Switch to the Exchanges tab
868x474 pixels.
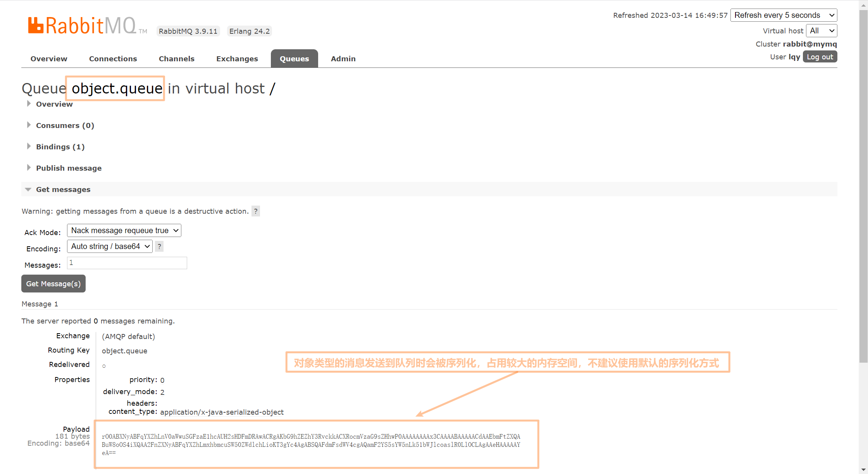pos(237,59)
